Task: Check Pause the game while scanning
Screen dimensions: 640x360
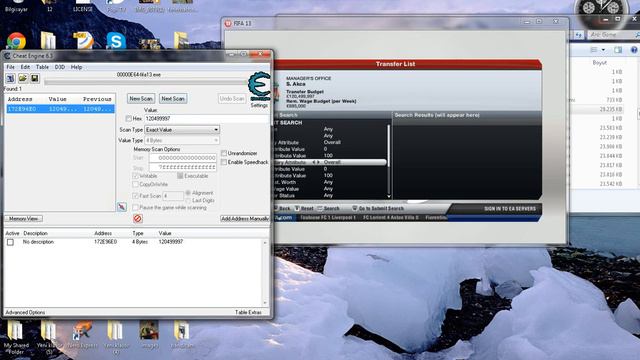Action: (x=136, y=208)
